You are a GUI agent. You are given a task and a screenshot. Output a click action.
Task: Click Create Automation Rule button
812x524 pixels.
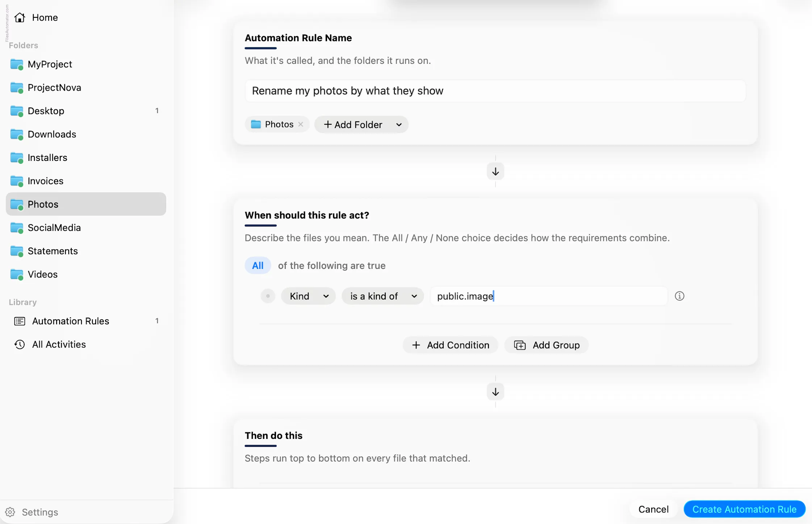(x=744, y=509)
